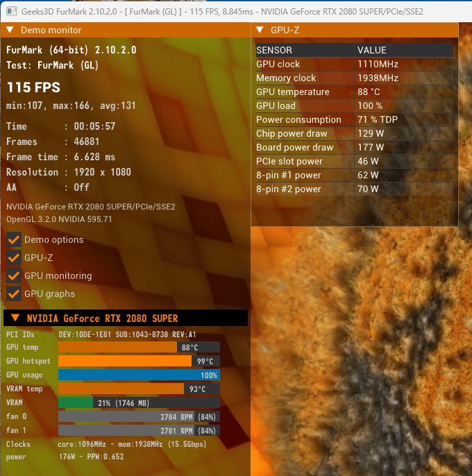The image size is (472, 476).
Task: Click the fan 0 RPM bar
Action: [x=139, y=416]
